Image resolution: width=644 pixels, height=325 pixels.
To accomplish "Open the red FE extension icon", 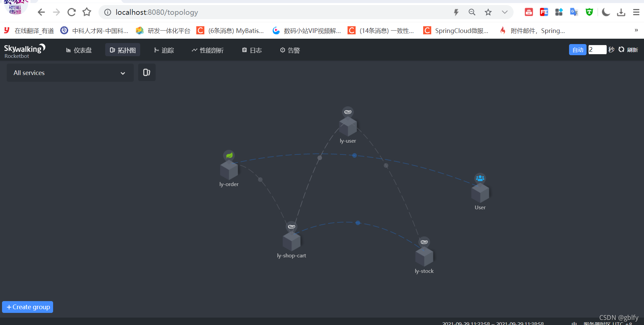I will [544, 12].
